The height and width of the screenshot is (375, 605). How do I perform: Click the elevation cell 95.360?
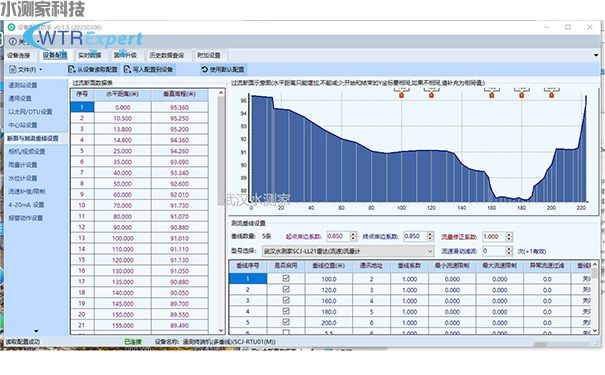click(179, 107)
